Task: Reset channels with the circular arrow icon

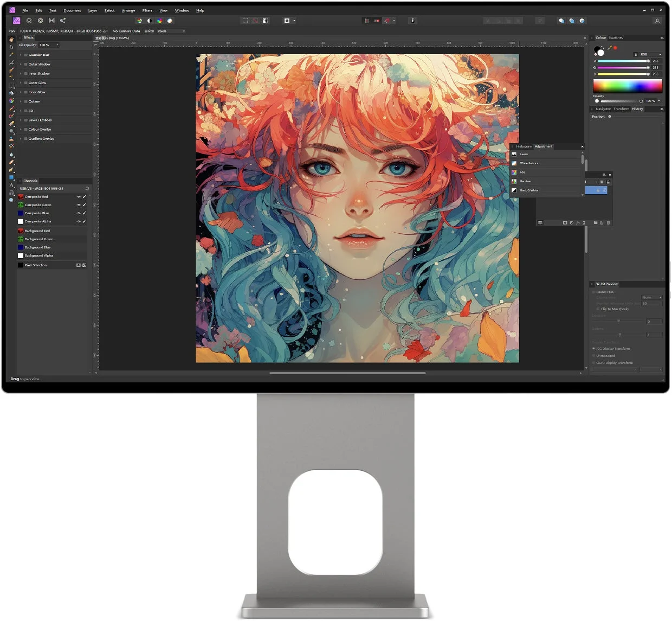Action: point(87,189)
